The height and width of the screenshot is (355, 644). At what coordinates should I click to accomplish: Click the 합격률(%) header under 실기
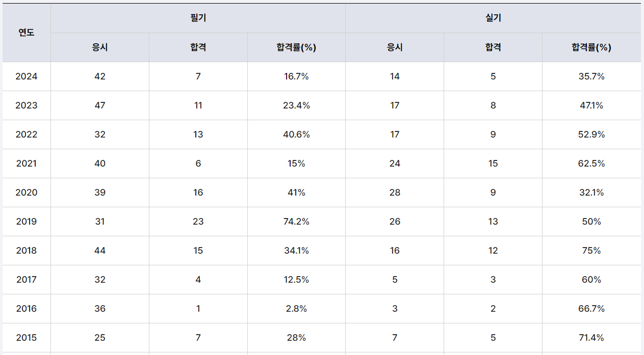591,47
